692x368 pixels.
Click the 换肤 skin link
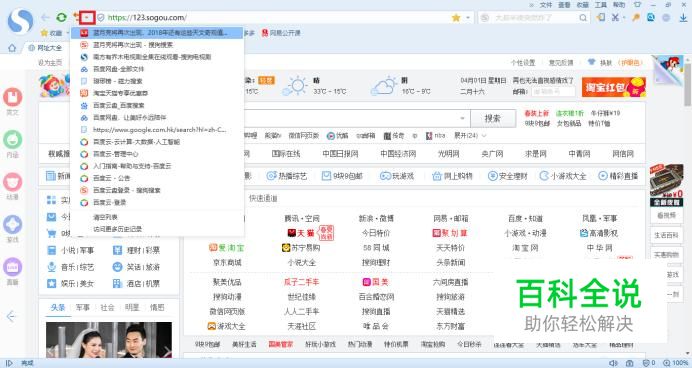pos(606,63)
